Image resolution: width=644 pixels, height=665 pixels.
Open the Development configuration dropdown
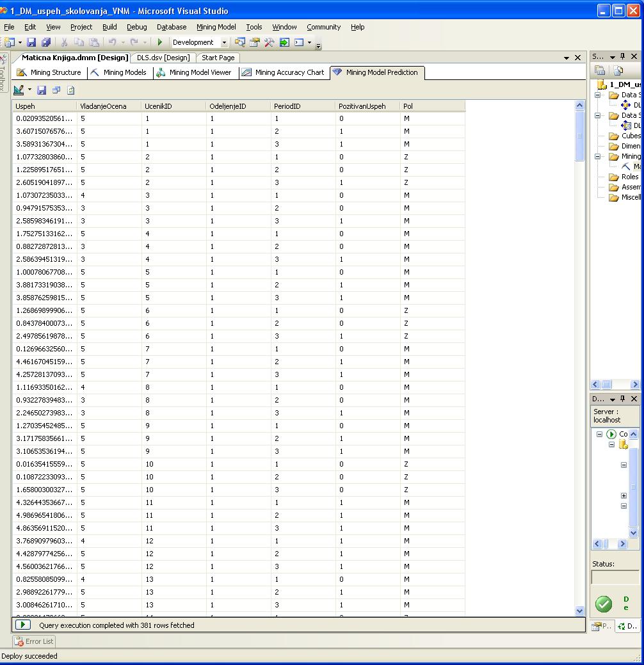(225, 42)
